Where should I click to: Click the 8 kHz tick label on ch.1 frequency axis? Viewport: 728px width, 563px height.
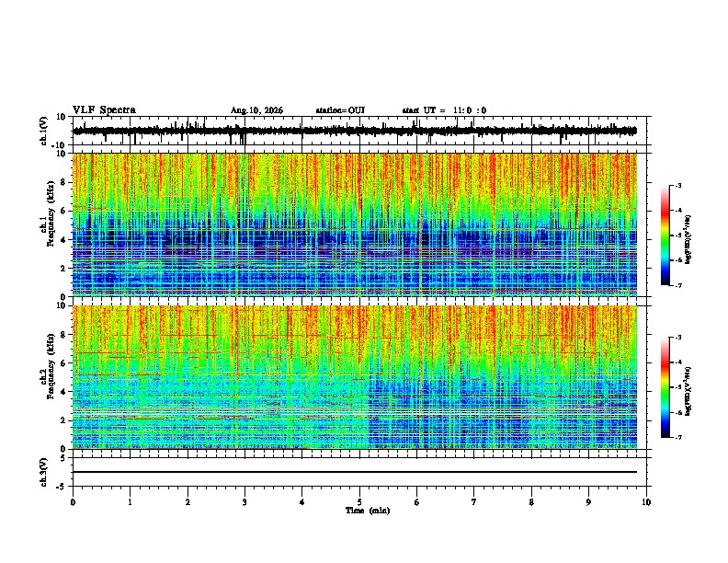click(64, 182)
